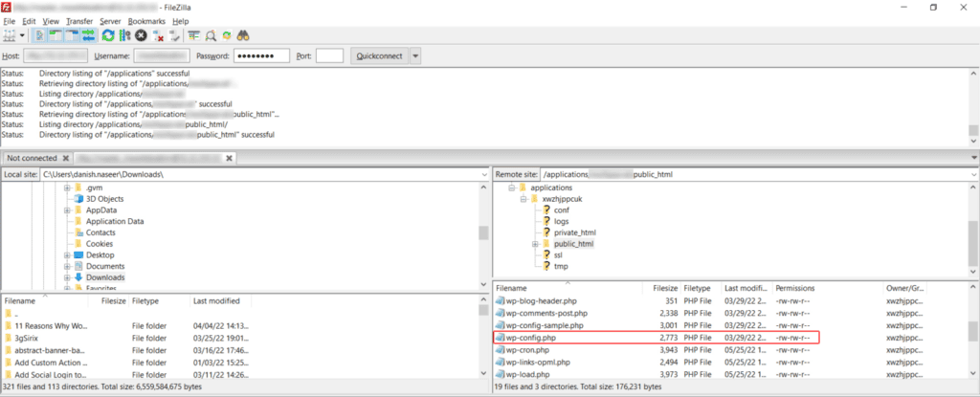Click the Port input field

click(329, 55)
